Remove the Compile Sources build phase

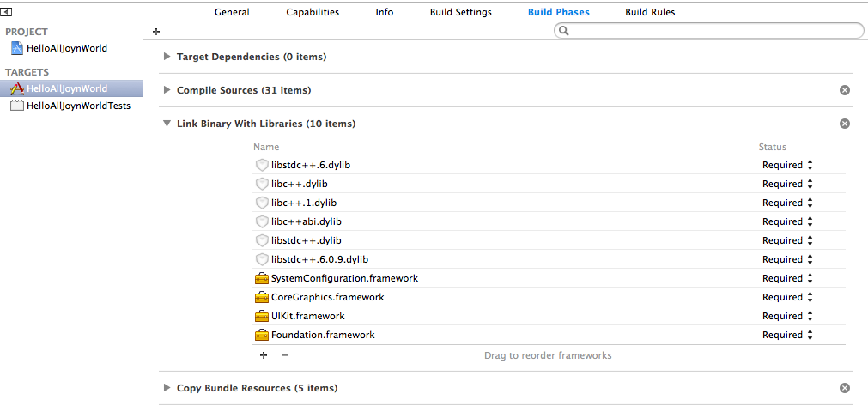pyautogui.click(x=844, y=90)
